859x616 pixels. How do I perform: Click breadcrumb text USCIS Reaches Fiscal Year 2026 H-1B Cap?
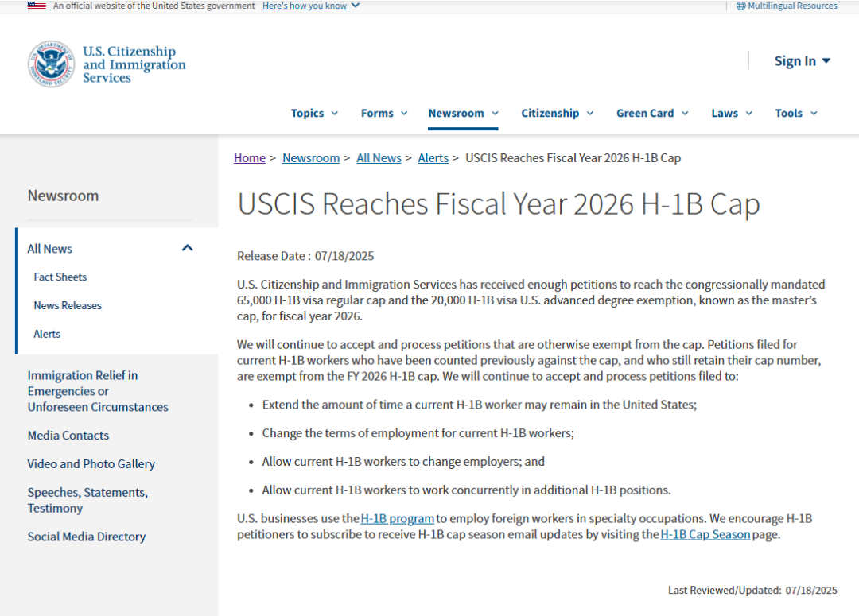pos(573,157)
